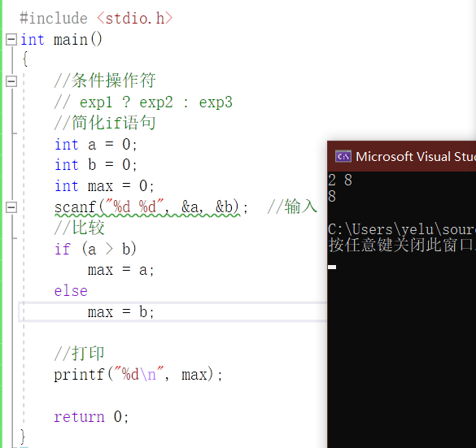Screen dimensions: 476x448
Task: Click the return 0; statement
Action: [x=91, y=416]
